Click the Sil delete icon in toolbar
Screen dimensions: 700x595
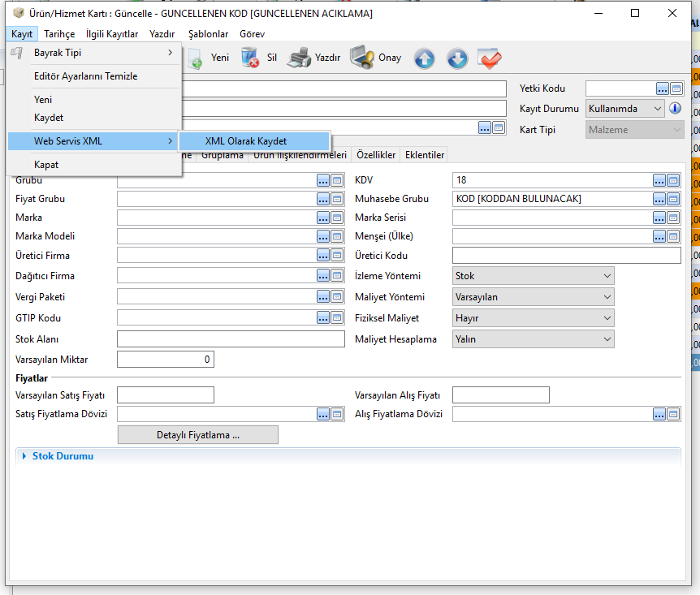[x=249, y=58]
